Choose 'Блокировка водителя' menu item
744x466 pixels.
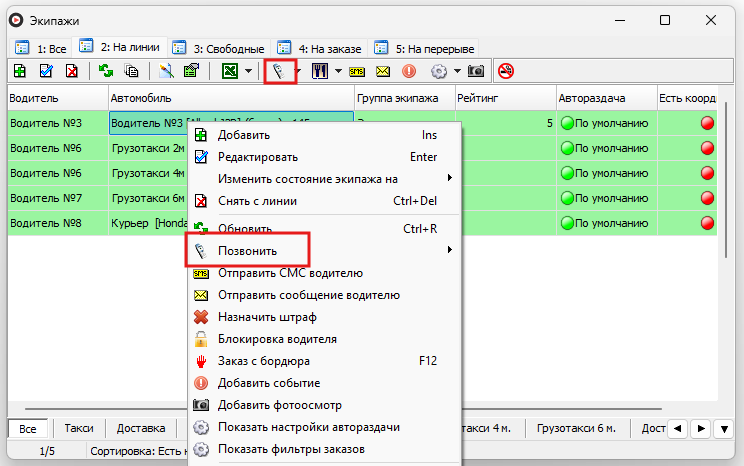[x=325, y=339]
